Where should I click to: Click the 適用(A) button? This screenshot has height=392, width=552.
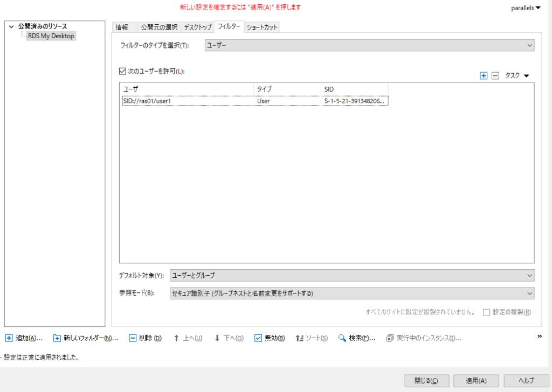pos(476,380)
